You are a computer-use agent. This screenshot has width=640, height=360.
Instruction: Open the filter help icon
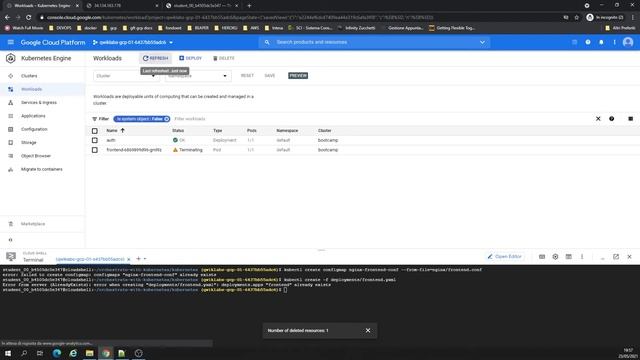(611, 119)
